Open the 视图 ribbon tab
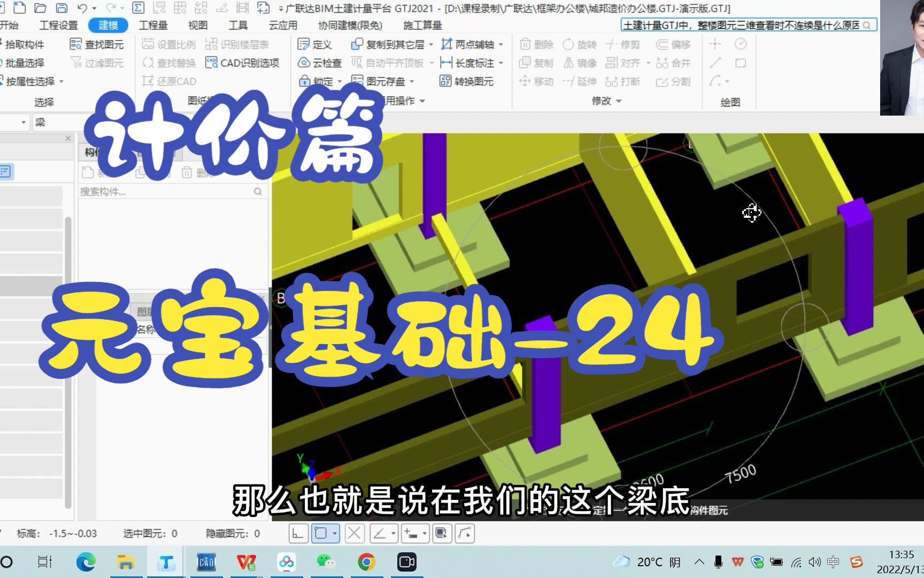 point(198,25)
